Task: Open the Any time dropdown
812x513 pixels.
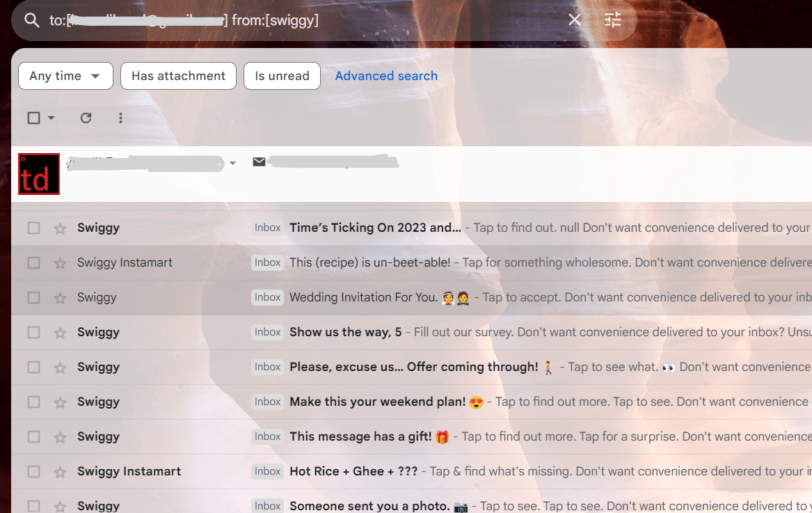Action: coord(65,76)
